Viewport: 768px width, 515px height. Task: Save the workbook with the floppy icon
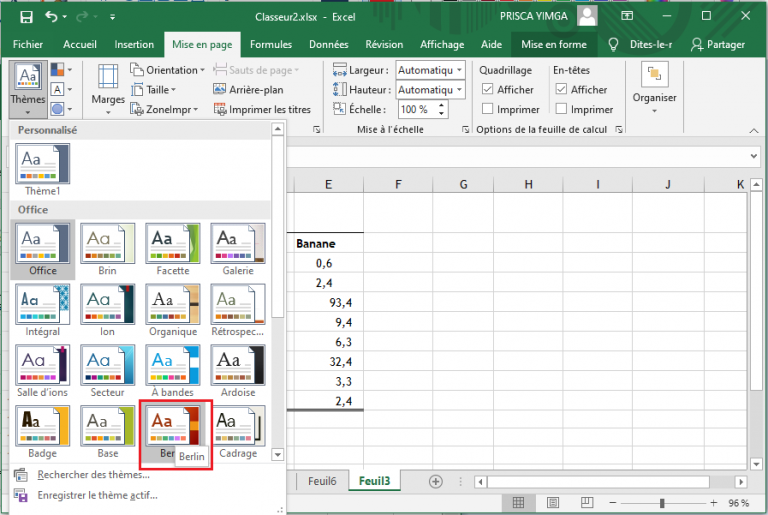26,17
